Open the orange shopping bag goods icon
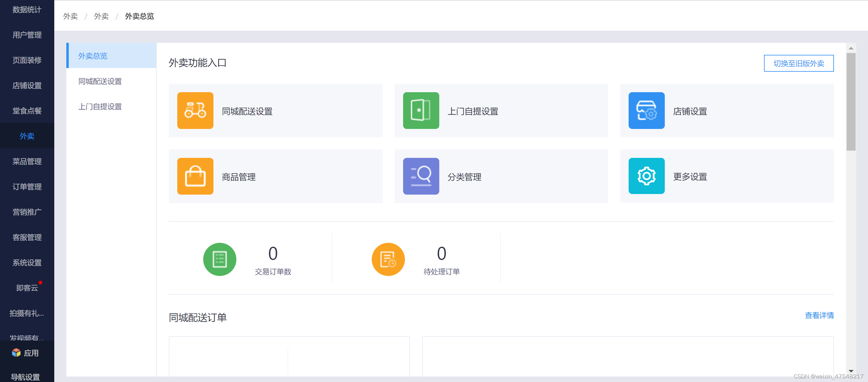The height and width of the screenshot is (382, 868). coord(195,176)
